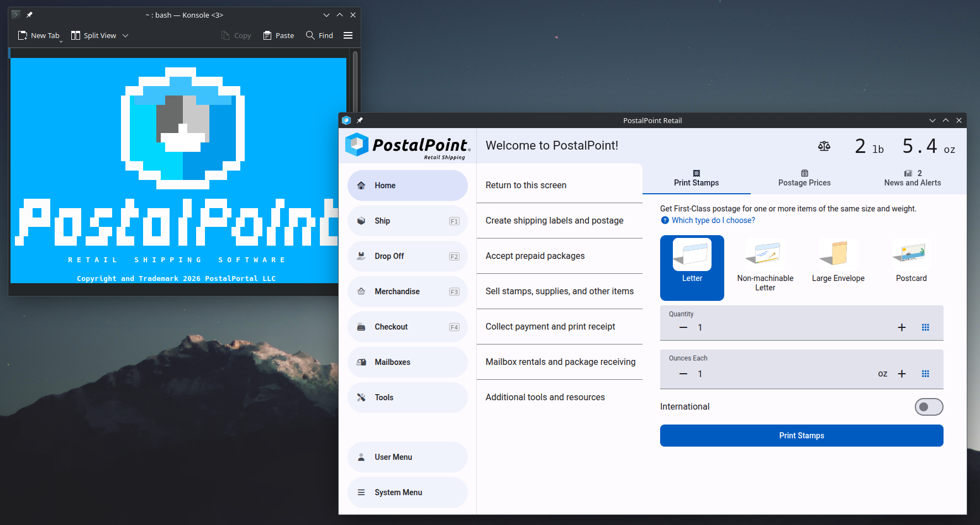980x525 pixels.
Task: Click the scale icon near the weight display
Action: coord(824,146)
